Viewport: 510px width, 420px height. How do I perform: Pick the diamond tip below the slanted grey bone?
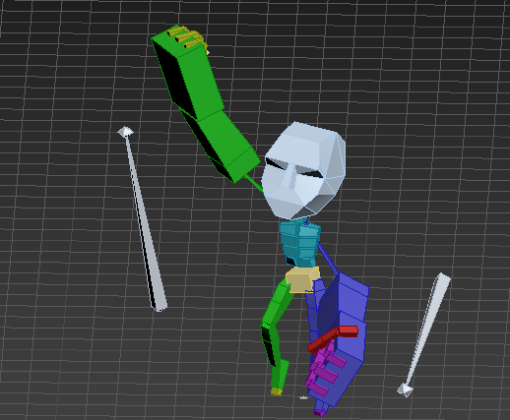pos(405,390)
